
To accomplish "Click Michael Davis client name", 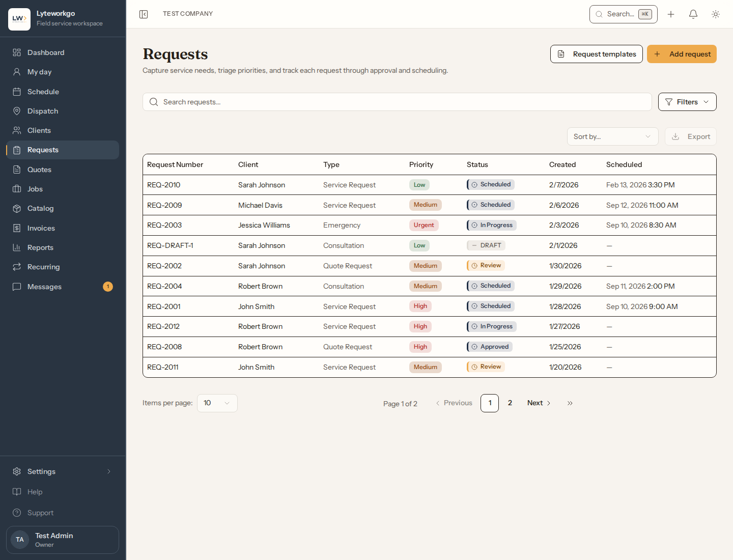I will [x=260, y=205].
